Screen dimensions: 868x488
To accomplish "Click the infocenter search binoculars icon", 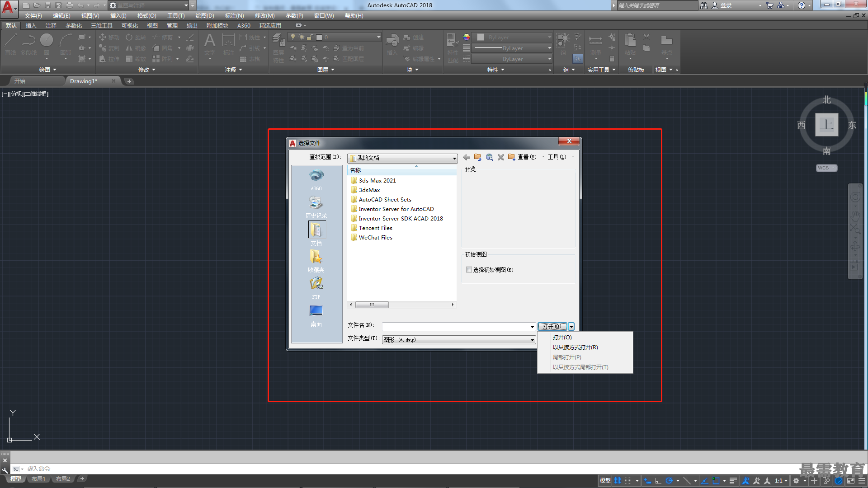I will (703, 5).
